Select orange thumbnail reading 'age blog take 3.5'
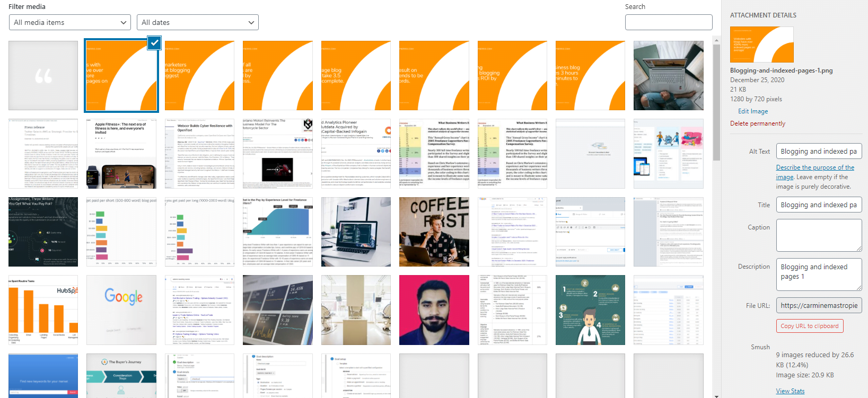 tap(356, 75)
